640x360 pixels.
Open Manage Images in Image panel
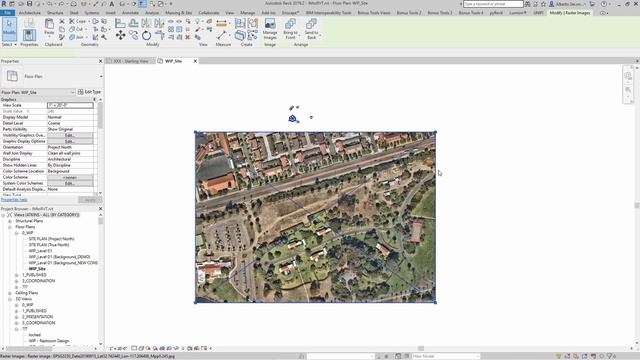(270, 29)
